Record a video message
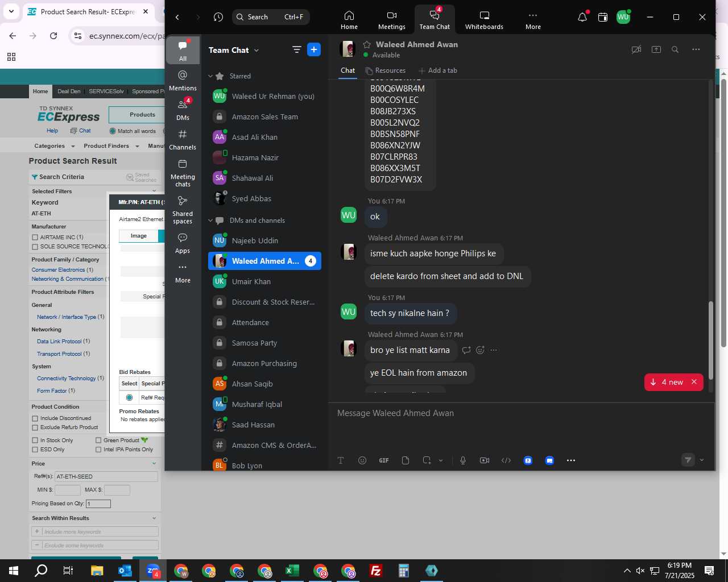The image size is (728, 582). (485, 460)
